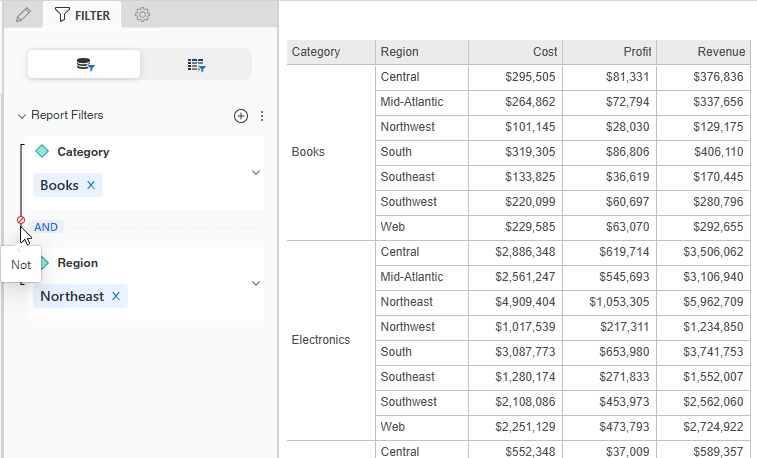The height and width of the screenshot is (458, 757).
Task: Open the pencil editor tab
Action: (23, 15)
